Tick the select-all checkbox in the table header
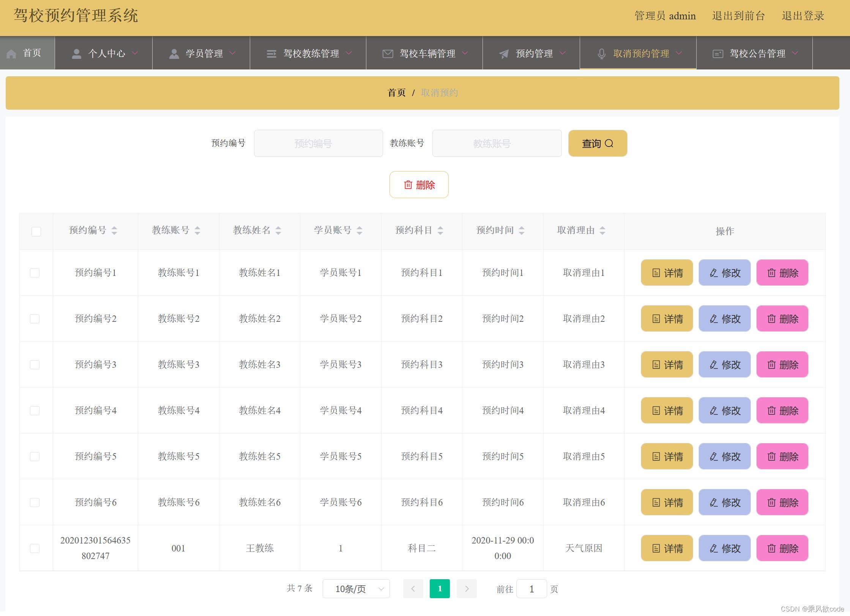 (36, 232)
